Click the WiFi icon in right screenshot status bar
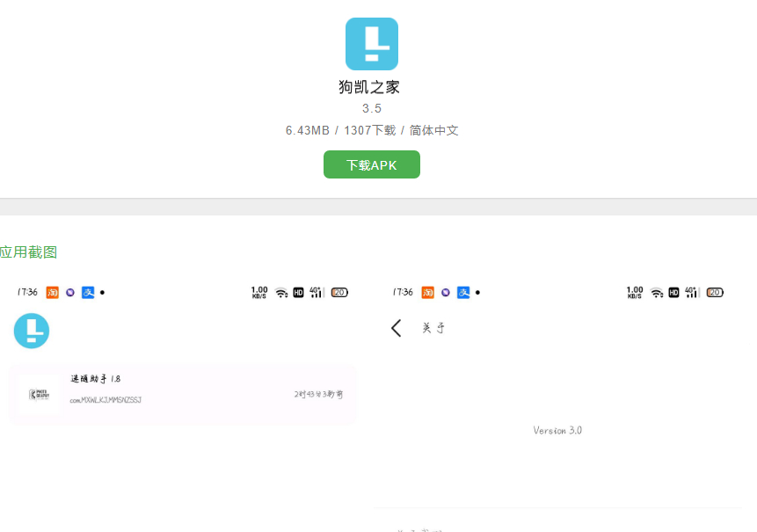This screenshot has width=757, height=532. [x=657, y=293]
